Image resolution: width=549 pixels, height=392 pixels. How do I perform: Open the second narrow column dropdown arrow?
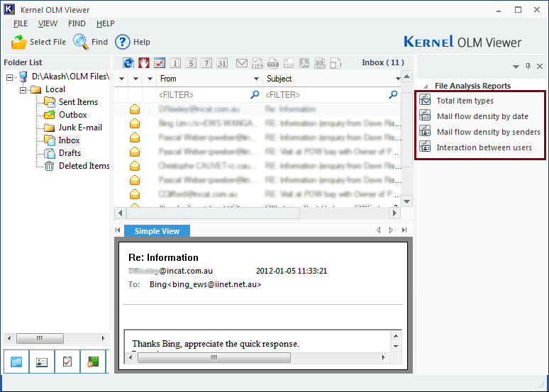click(135, 79)
